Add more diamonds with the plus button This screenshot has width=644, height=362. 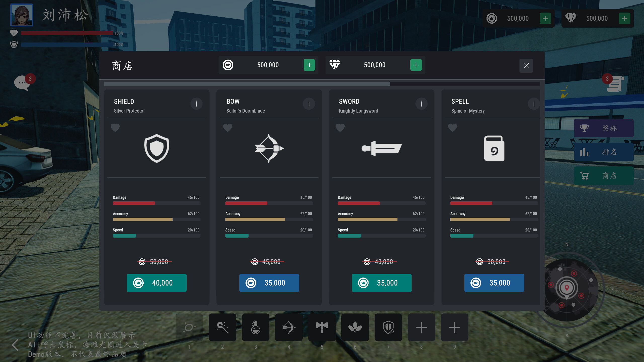click(x=416, y=65)
